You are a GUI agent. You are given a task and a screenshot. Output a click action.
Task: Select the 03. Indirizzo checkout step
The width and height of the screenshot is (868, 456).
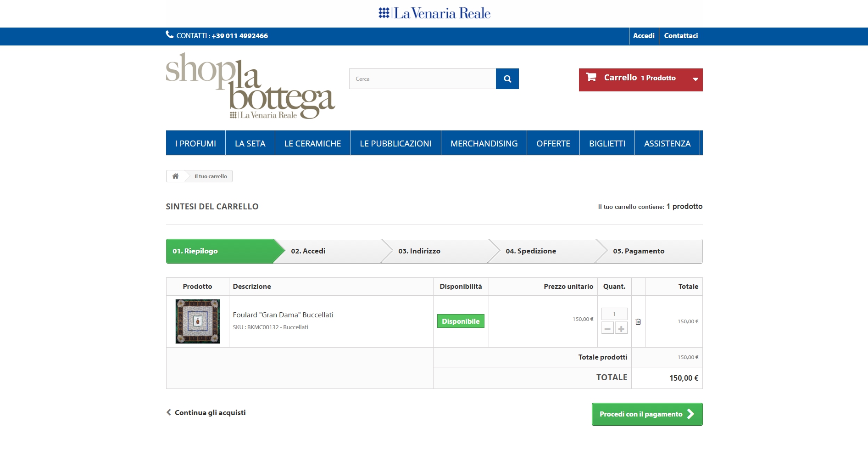click(x=419, y=251)
